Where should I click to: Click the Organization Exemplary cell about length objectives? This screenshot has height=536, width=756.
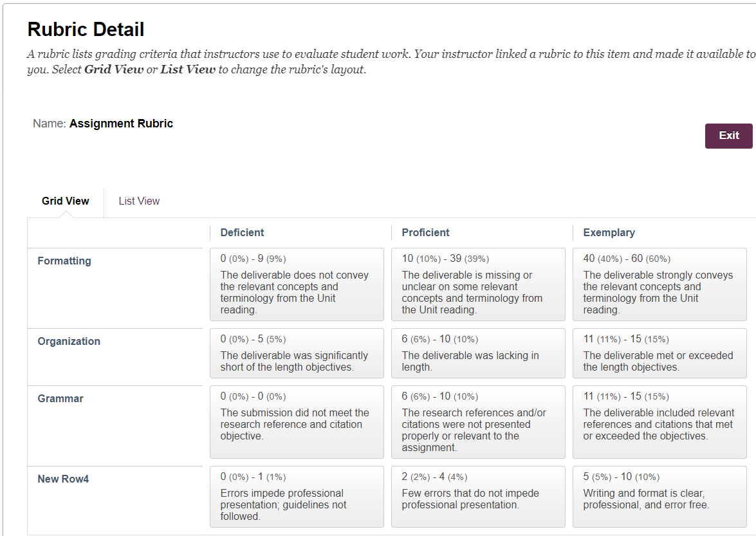point(659,353)
